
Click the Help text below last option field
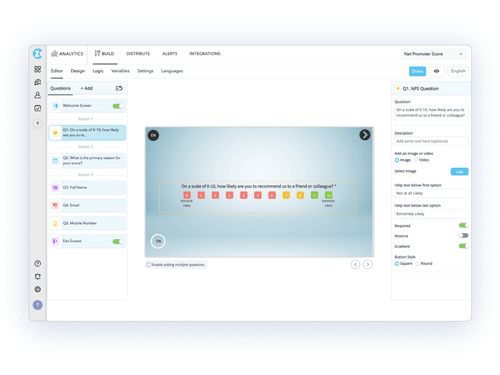click(x=431, y=214)
